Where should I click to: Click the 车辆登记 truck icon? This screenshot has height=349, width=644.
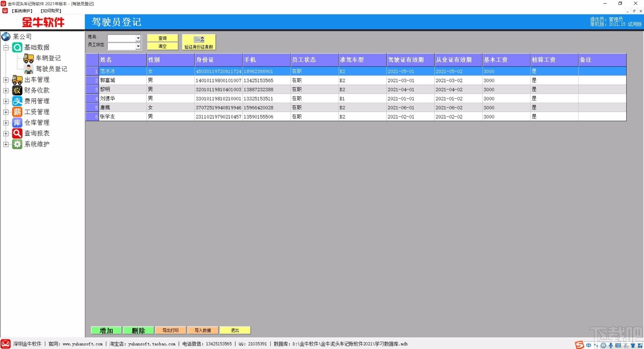[x=29, y=58]
